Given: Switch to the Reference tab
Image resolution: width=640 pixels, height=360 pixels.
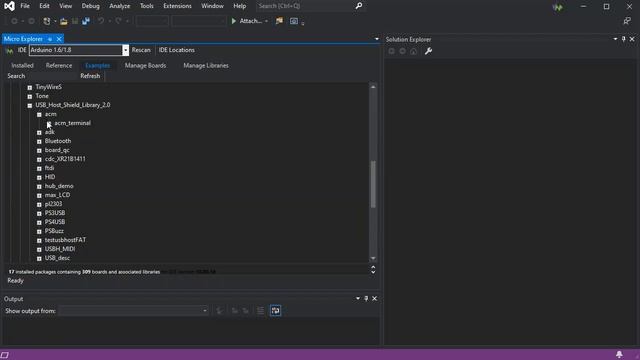Looking at the screenshot, I should tap(59, 65).
